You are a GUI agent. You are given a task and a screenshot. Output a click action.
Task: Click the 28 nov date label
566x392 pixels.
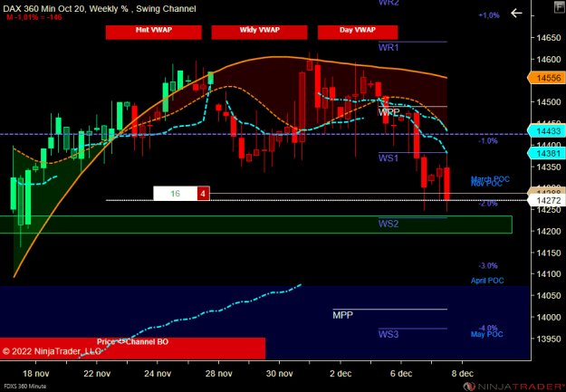pos(218,374)
